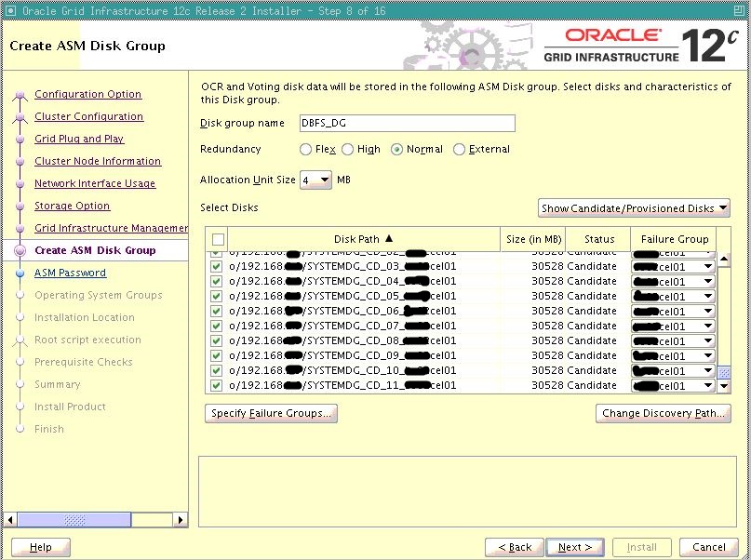Uncheck the SYSTEMDG_CD_08 disk checkbox
Viewport: 751px width, 560px height.
[217, 340]
